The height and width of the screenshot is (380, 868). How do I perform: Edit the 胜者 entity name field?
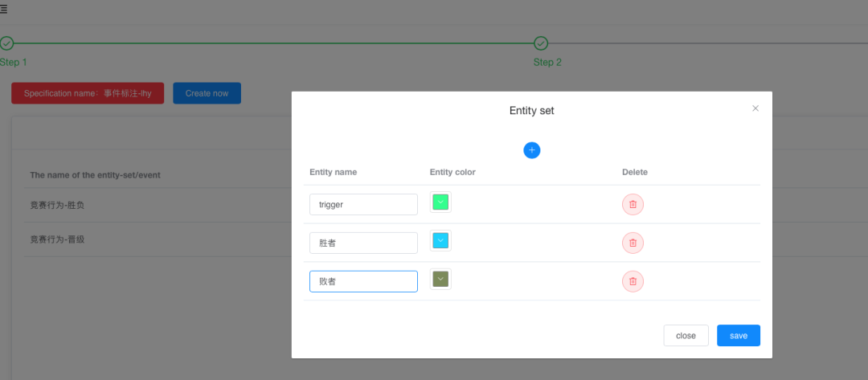coord(363,243)
